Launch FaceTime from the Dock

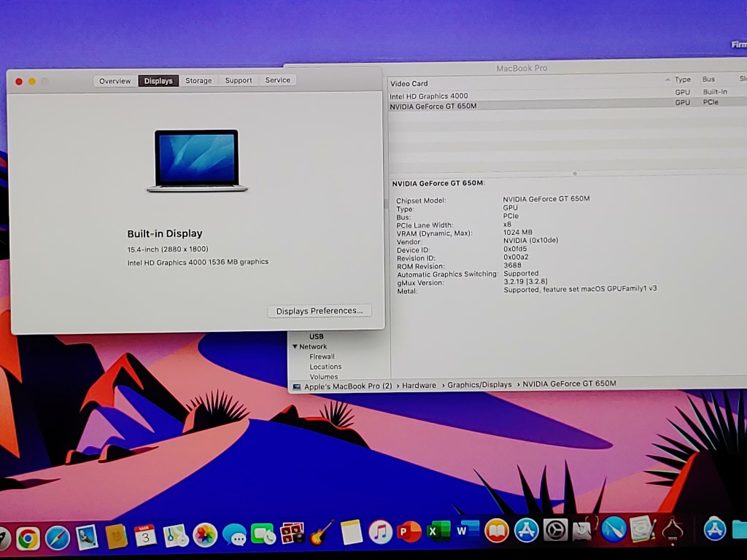[x=263, y=533]
